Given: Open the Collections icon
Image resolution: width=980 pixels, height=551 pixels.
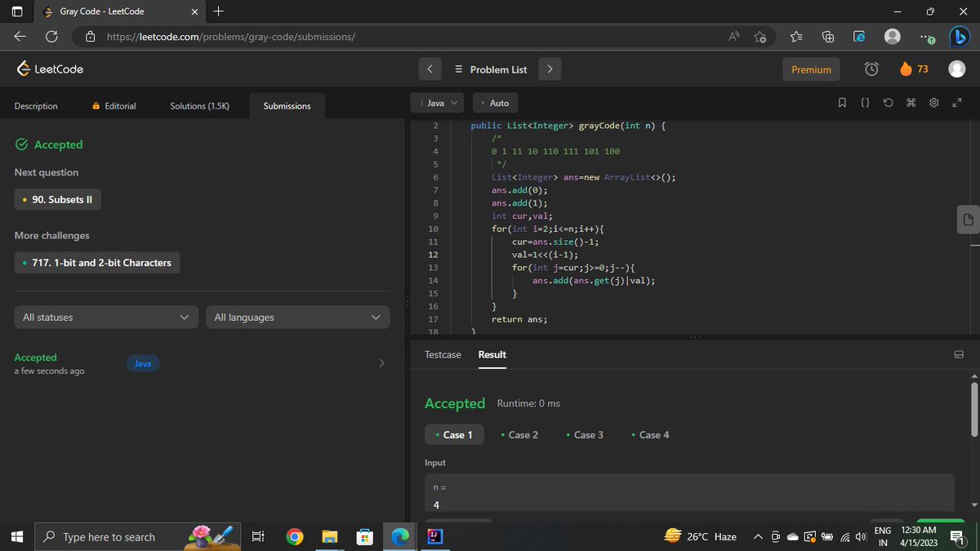Looking at the screenshot, I should pos(827,37).
